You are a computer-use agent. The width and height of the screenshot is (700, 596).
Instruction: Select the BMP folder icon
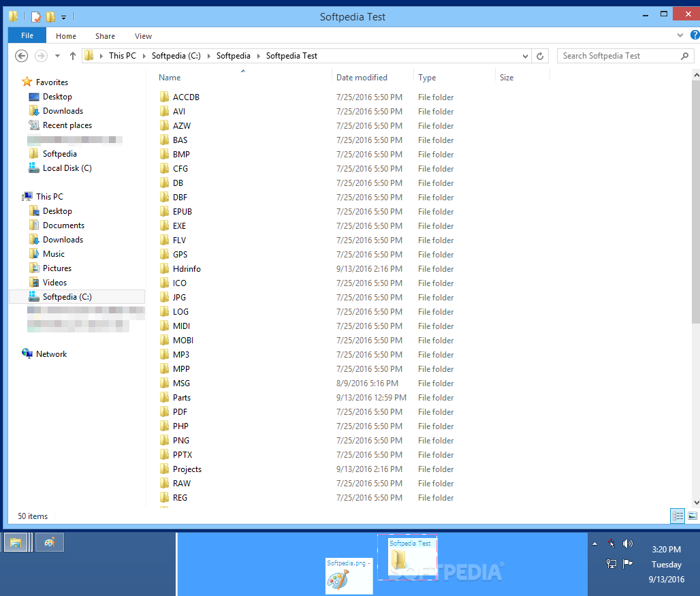(165, 154)
